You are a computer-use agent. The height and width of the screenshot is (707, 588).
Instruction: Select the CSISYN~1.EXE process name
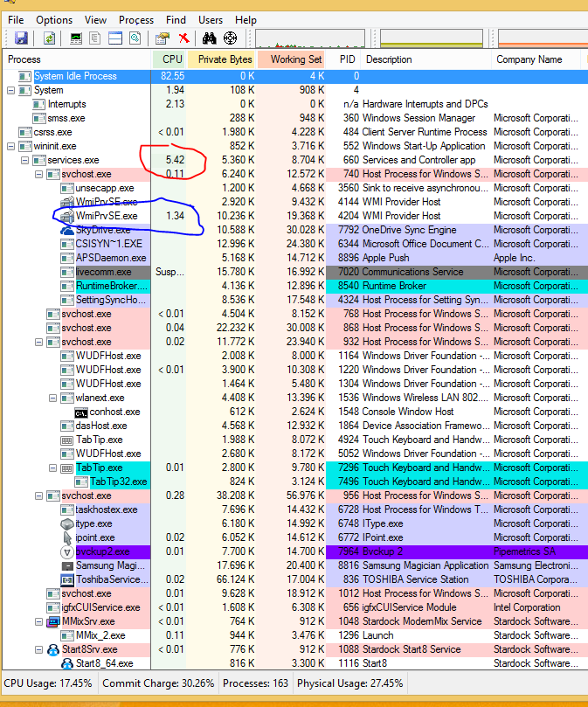108,244
